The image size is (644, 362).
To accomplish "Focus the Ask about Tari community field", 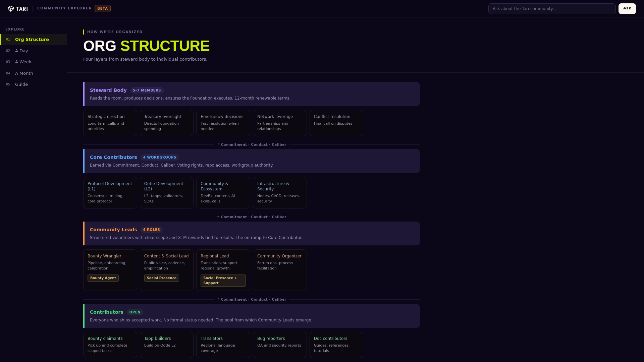I will pyautogui.click(x=552, y=9).
